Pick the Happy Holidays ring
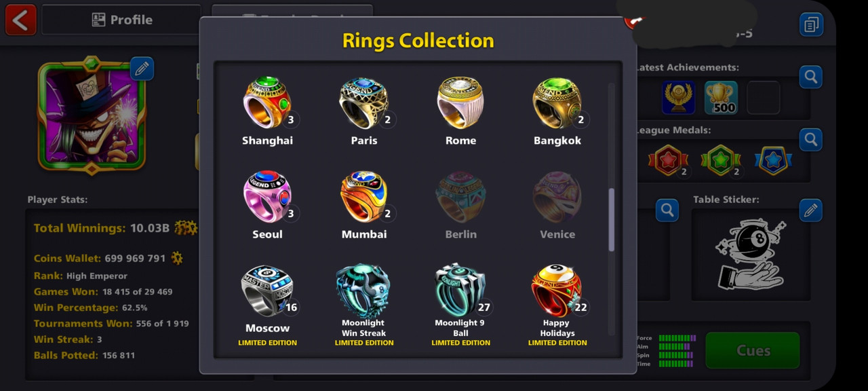 tap(557, 291)
